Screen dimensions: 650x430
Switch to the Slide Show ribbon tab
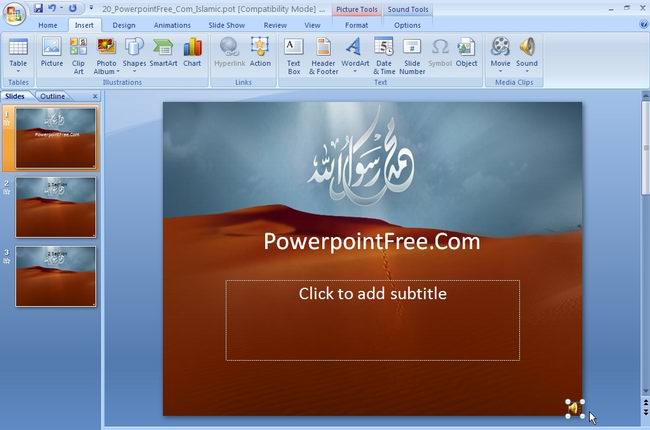[227, 25]
